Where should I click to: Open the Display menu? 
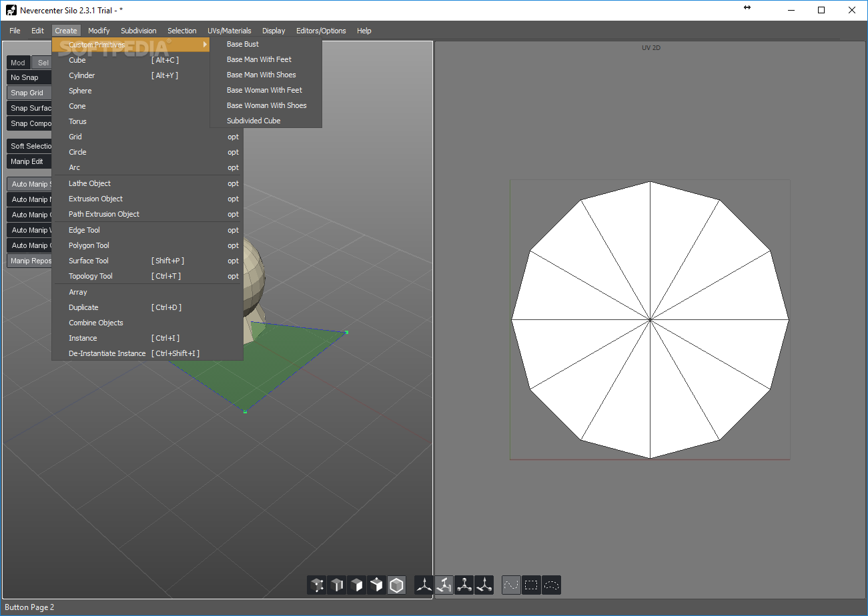274,31
